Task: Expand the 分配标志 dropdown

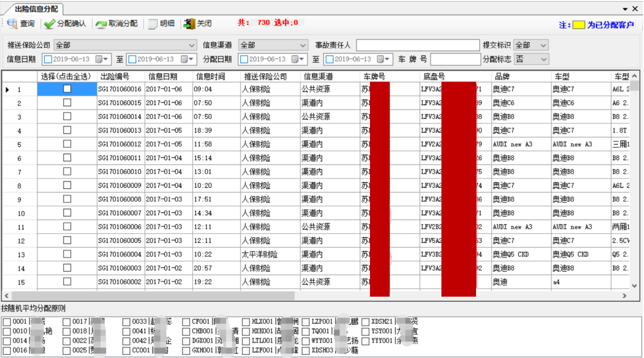Action: [x=543, y=59]
